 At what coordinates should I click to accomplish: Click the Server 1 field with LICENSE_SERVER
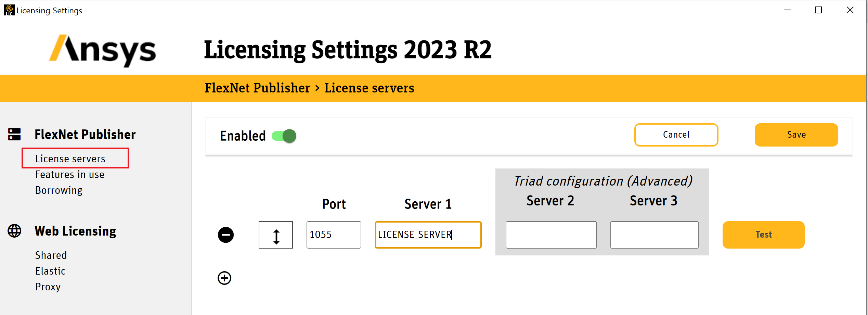click(428, 235)
